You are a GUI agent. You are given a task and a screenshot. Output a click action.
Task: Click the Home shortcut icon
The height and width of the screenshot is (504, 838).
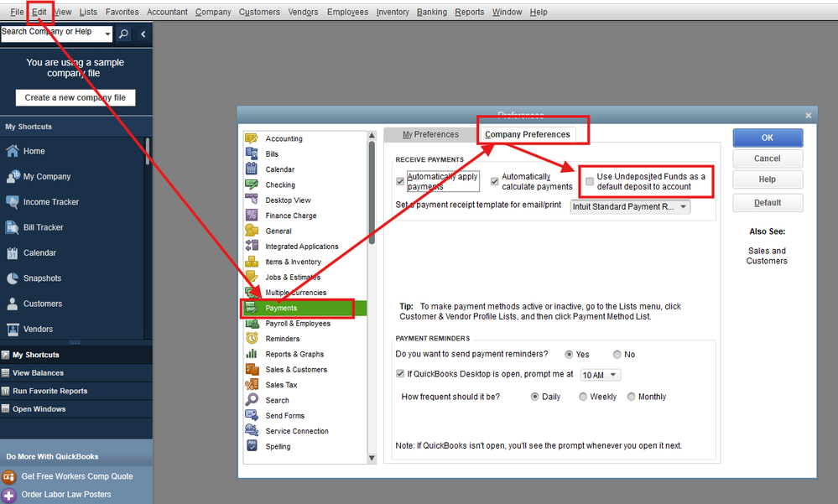tap(13, 151)
